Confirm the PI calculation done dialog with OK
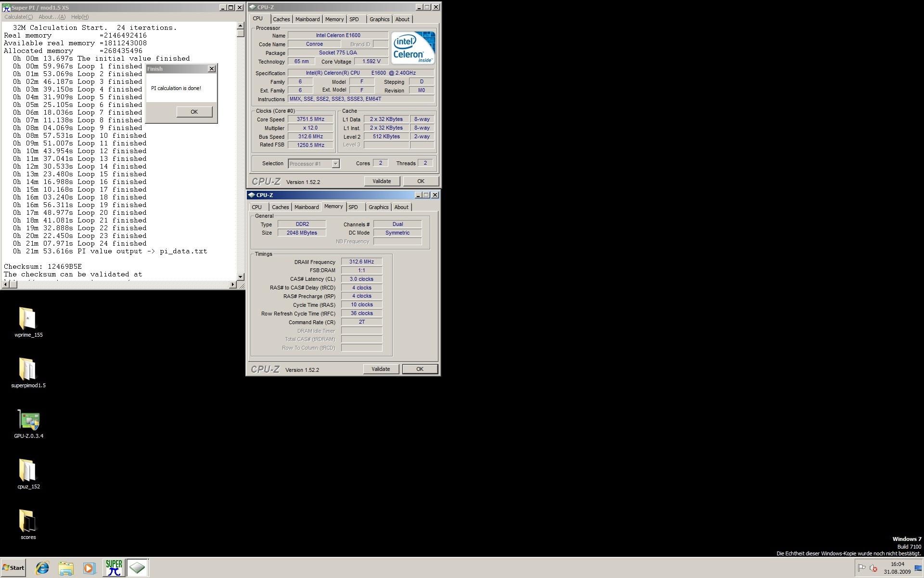 [x=194, y=112]
